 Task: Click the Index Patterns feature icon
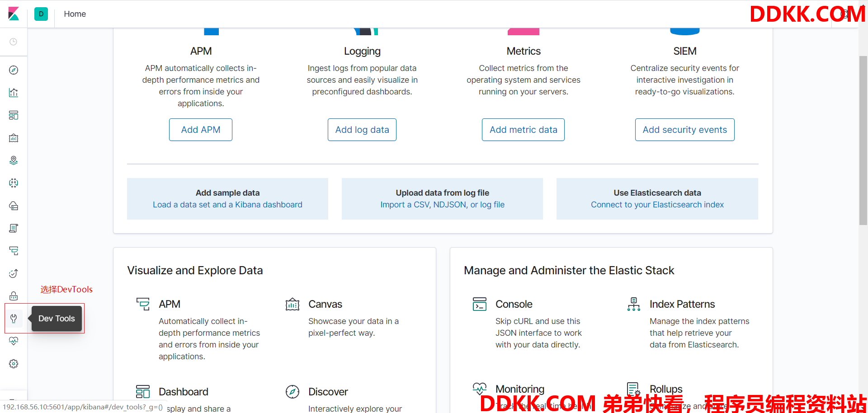[x=634, y=304]
